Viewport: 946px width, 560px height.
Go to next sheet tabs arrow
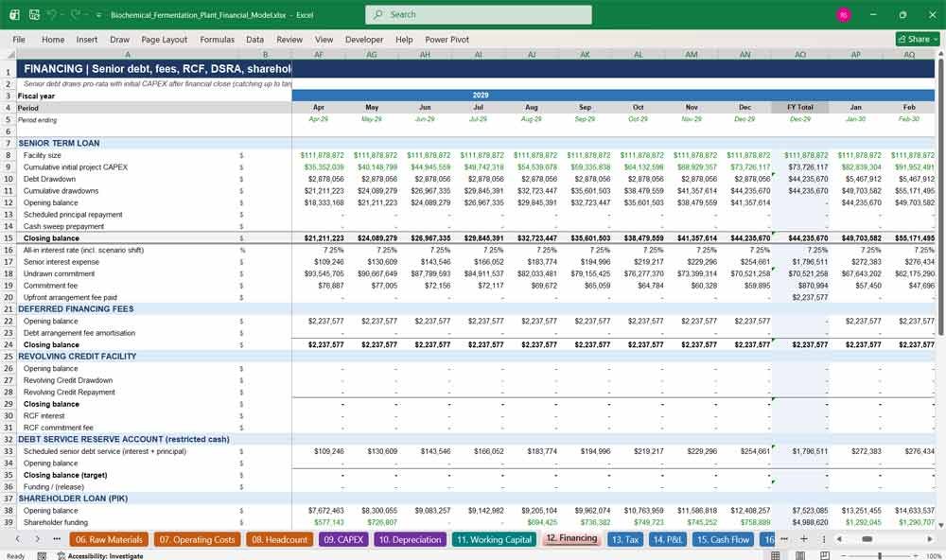pyautogui.click(x=38, y=539)
